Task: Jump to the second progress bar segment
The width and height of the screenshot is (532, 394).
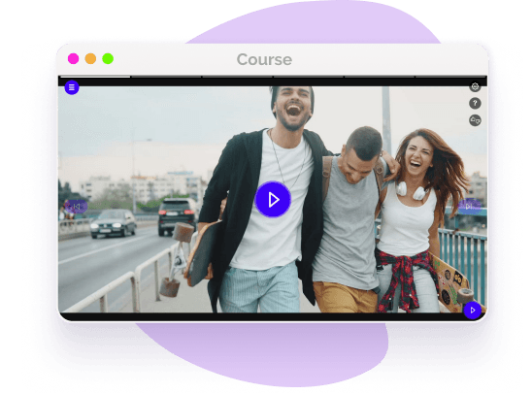Action: click(x=166, y=77)
